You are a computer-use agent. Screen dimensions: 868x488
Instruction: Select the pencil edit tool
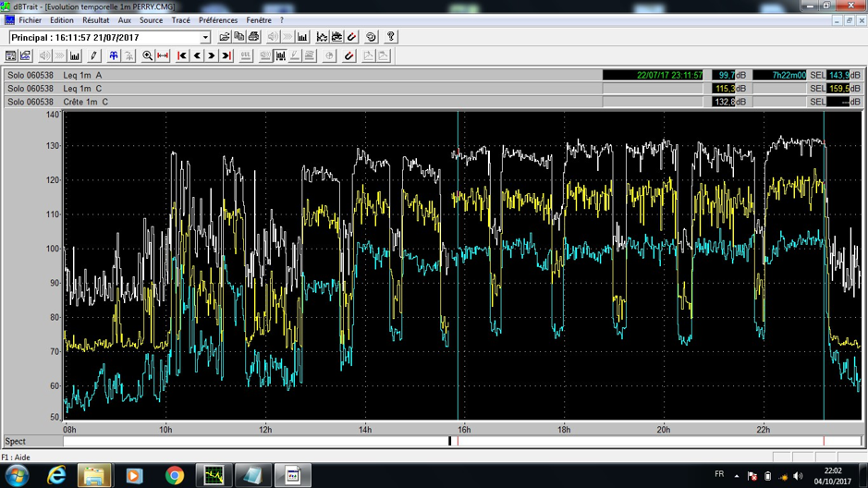click(93, 55)
